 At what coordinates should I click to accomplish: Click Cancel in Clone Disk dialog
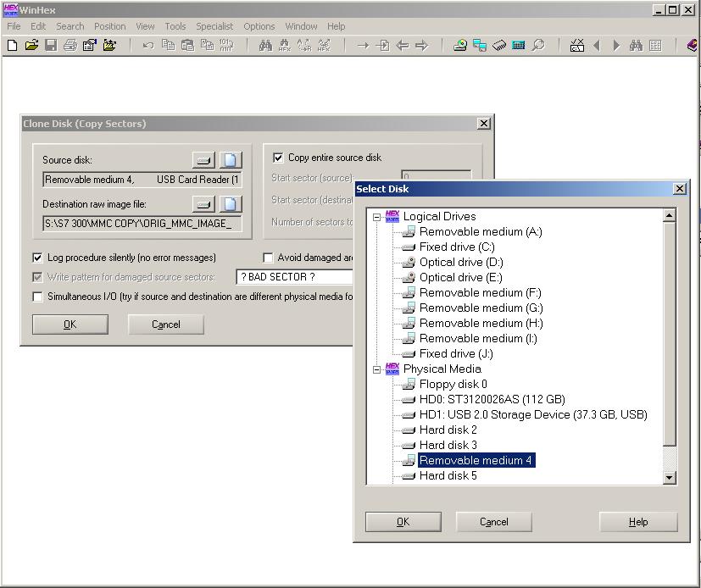pyautogui.click(x=166, y=325)
